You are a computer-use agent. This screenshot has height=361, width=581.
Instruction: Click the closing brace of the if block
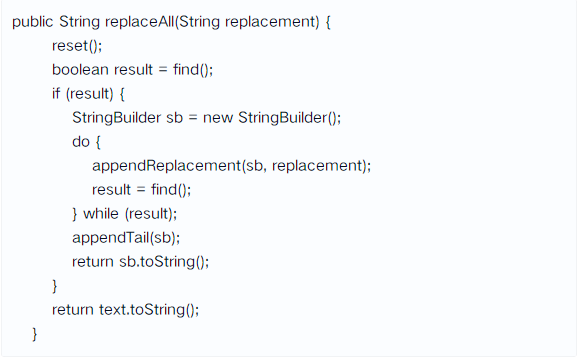click(x=55, y=286)
